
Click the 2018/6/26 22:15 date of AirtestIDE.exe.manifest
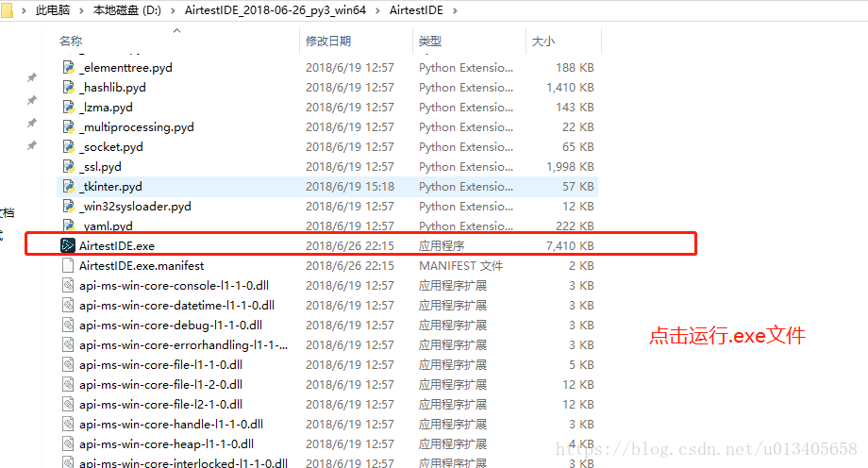coord(350,265)
